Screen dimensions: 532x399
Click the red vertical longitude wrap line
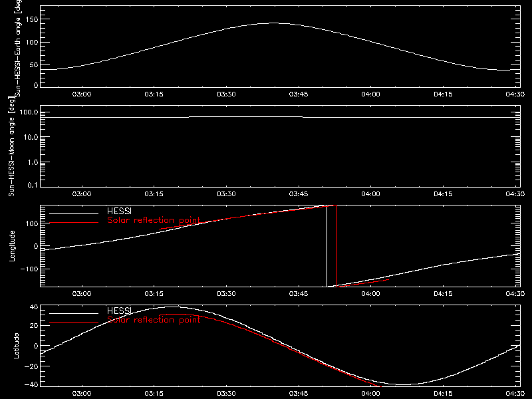click(x=336, y=246)
